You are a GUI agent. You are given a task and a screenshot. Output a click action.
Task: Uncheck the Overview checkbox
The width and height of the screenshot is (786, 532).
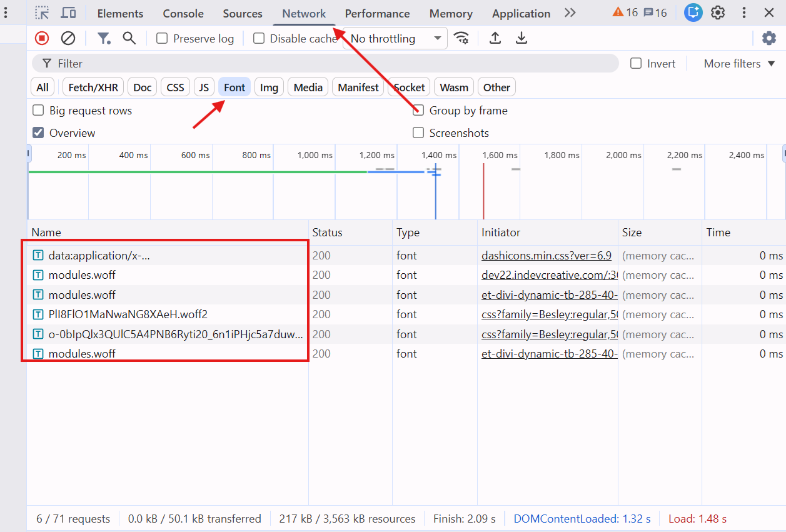click(x=38, y=133)
